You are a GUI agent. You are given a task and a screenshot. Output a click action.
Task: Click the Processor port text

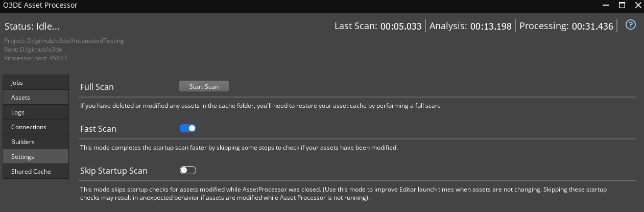click(x=35, y=58)
